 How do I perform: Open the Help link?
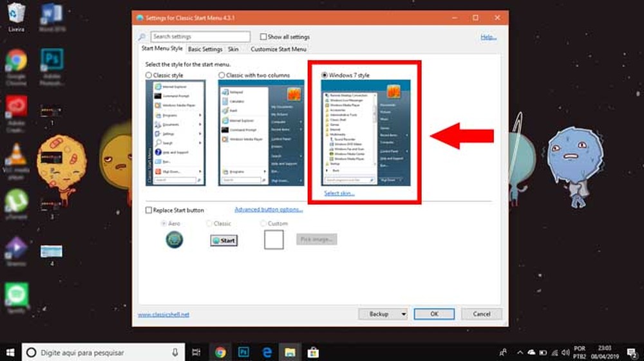[x=488, y=37]
